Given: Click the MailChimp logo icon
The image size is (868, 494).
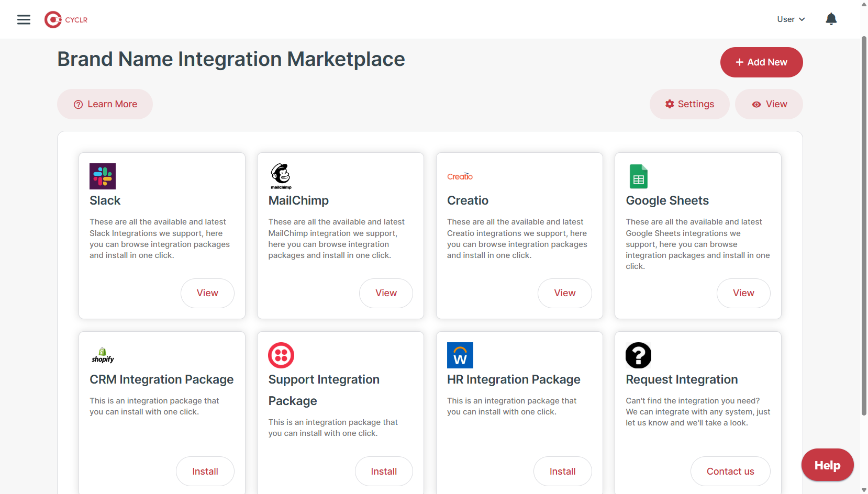Looking at the screenshot, I should point(281,176).
